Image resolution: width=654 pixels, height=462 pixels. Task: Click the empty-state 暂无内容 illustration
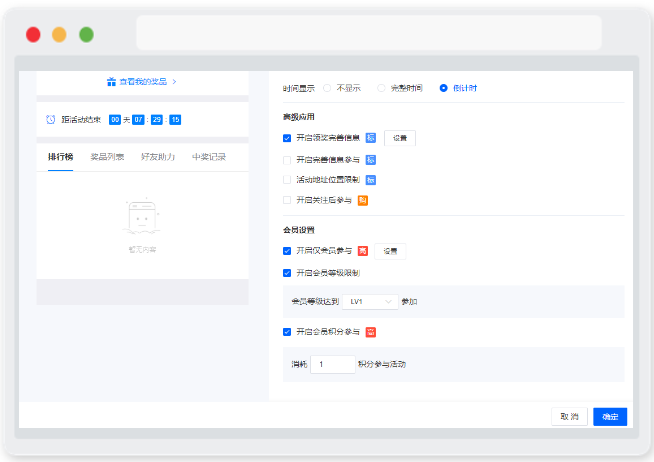142,218
